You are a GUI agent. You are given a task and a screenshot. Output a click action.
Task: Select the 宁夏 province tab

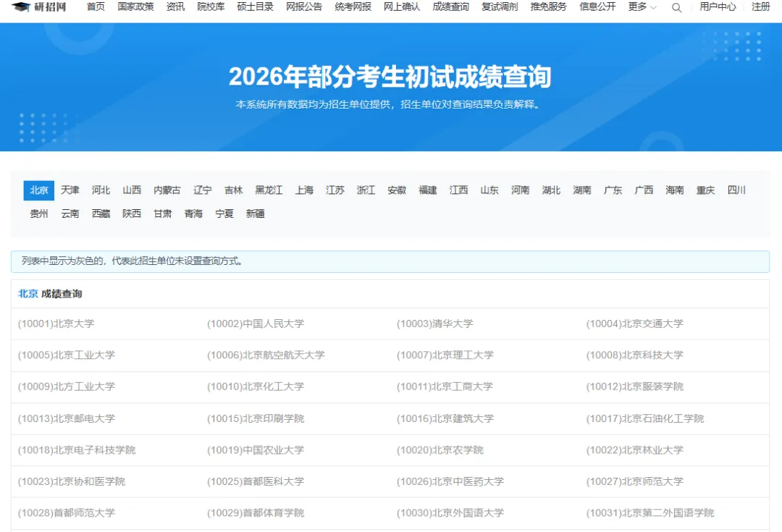(224, 214)
